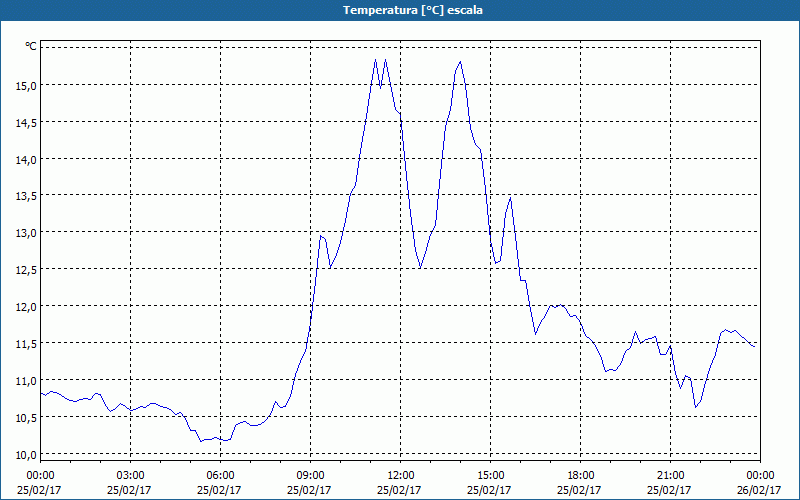Viewport: 800px width, 500px height.
Task: Click the 09:00 time label
Action: pos(310,475)
